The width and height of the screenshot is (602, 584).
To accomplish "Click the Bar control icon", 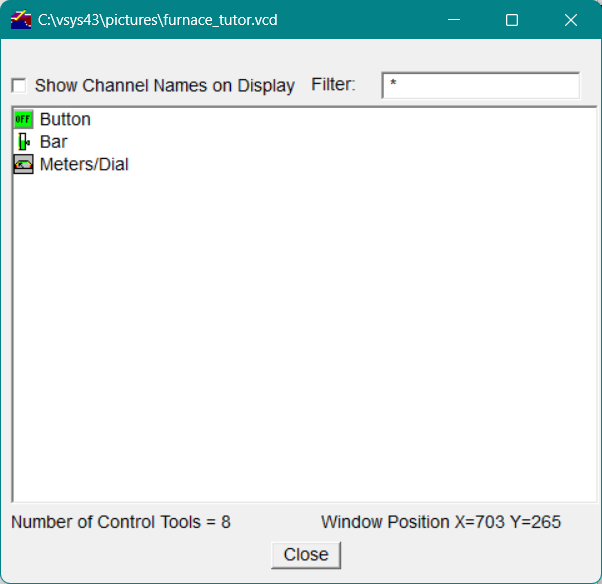I will 23,142.
